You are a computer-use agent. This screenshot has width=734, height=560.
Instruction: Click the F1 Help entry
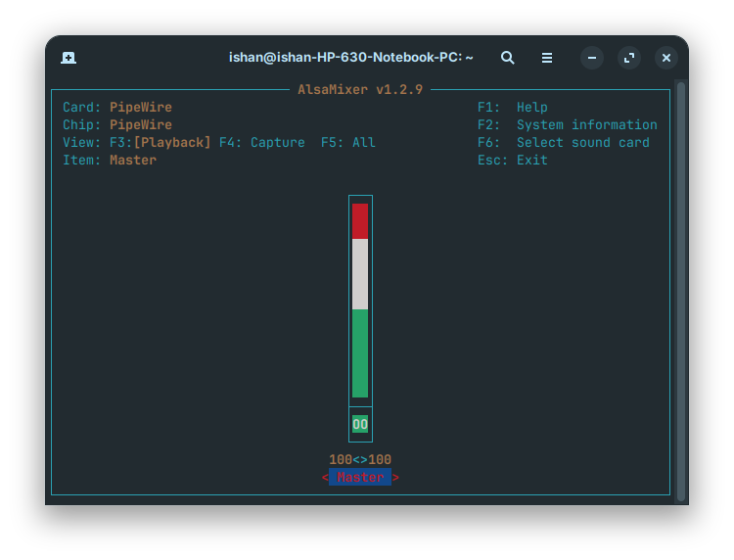513,108
